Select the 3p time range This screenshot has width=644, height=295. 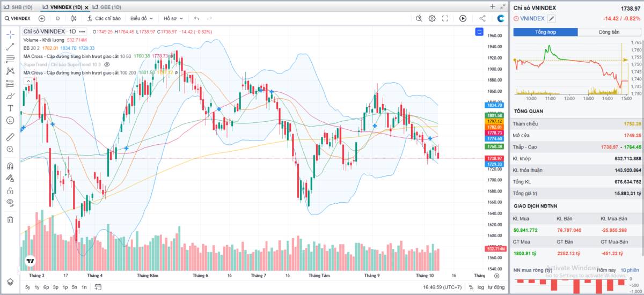(x=56, y=287)
